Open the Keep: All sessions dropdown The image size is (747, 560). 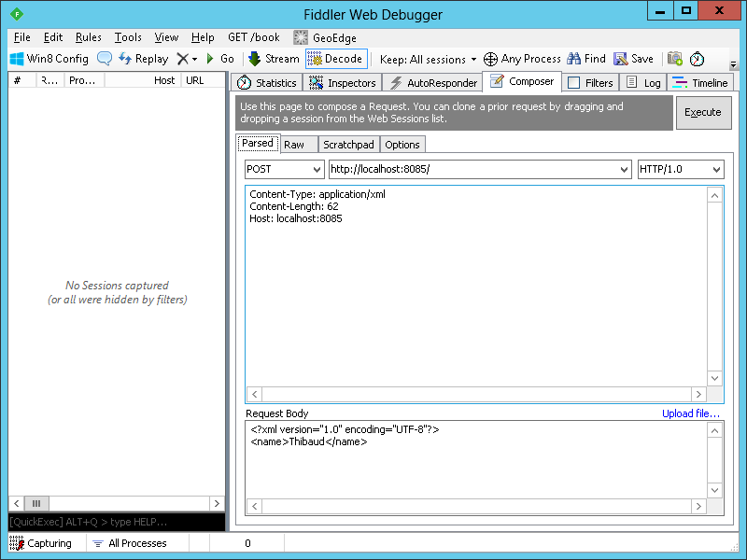[428, 59]
